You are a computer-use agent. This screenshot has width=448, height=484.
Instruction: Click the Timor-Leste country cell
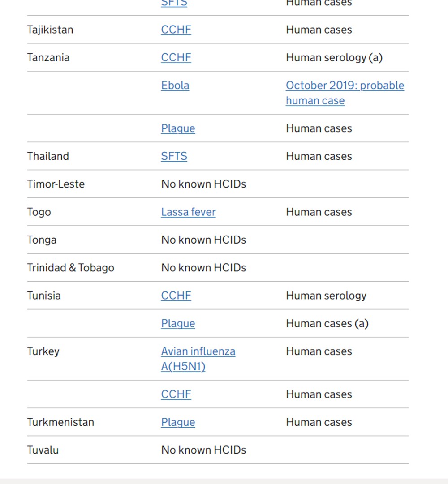pyautogui.click(x=56, y=184)
